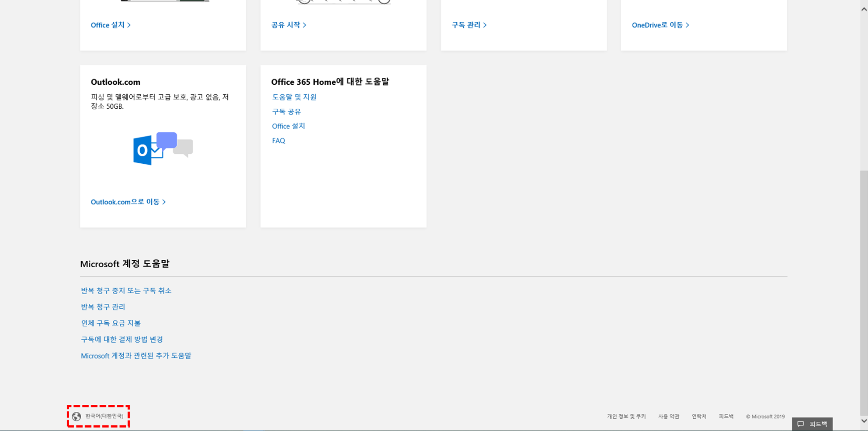Open Office 설치 in the help list
The height and width of the screenshot is (431, 868).
[288, 126]
